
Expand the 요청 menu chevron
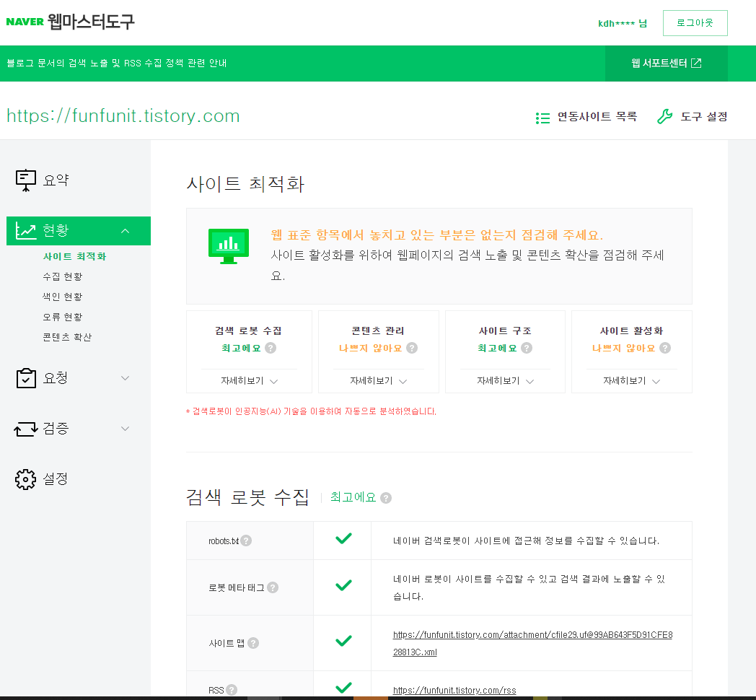coord(126,378)
